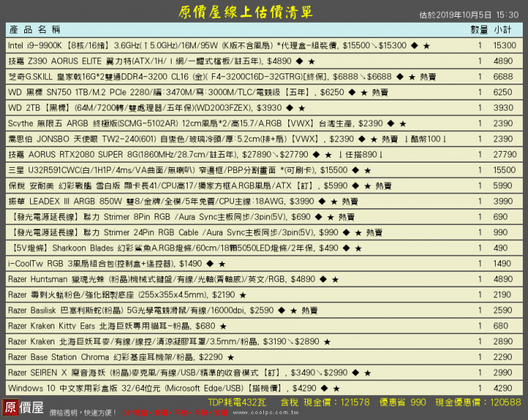Click the diamond icon in Razer Huntsman row
The image size is (528, 420).
tap(323, 279)
